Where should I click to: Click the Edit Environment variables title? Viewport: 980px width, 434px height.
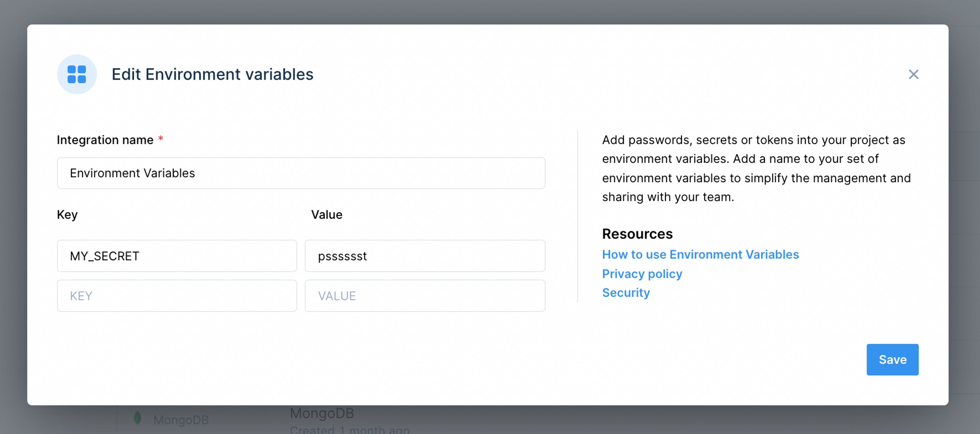212,74
